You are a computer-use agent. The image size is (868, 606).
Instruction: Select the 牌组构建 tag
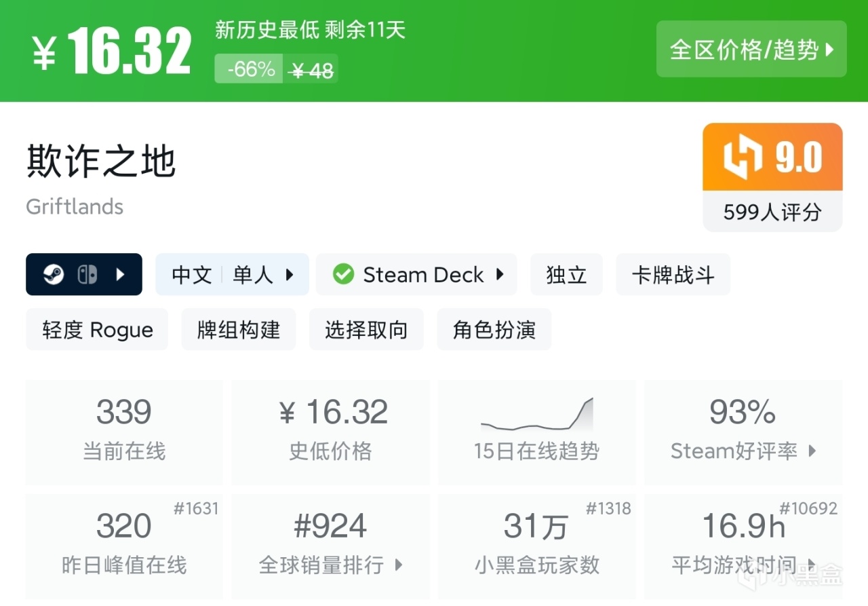239,330
